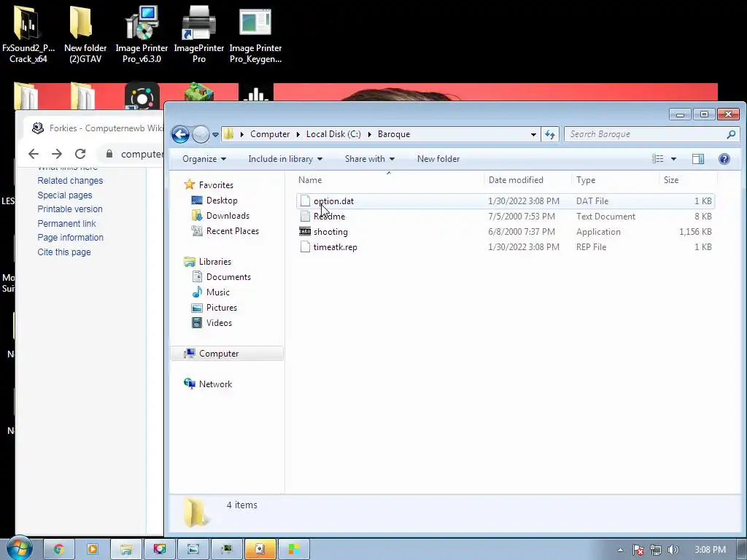Open New folder (2)GTAV desktop icon

tap(85, 34)
